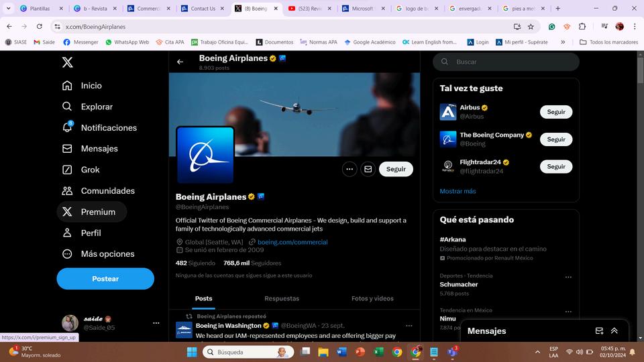Open Inicio home in the sidebar

point(82,85)
